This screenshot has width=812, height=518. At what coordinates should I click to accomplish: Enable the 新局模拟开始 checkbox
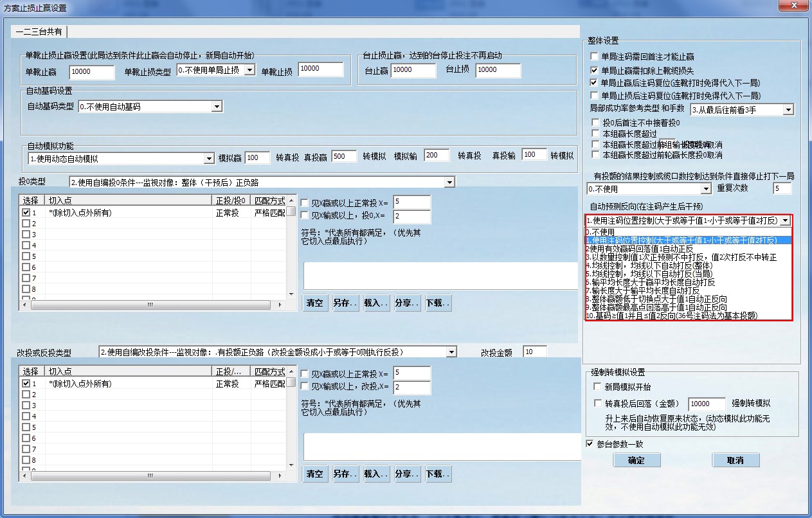tap(596, 386)
